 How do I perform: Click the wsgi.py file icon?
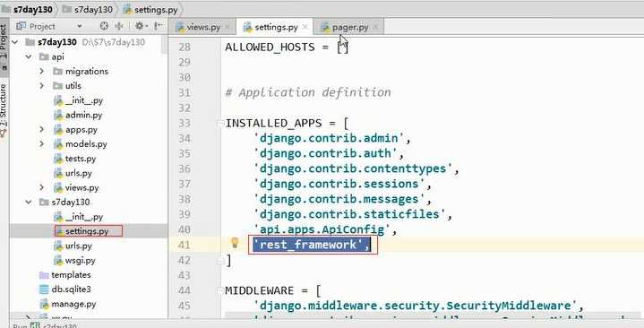tap(58, 260)
